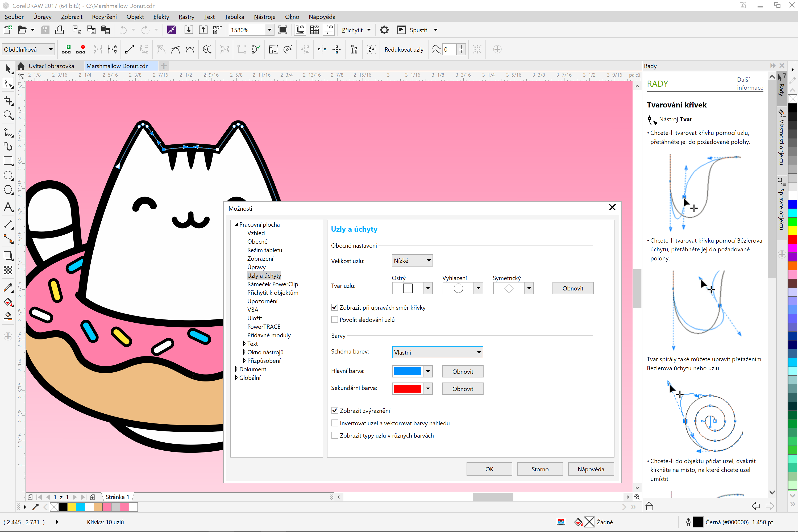Image resolution: width=798 pixels, height=532 pixels.
Task: Select the Interactive Fill tool
Action: (x=8, y=302)
